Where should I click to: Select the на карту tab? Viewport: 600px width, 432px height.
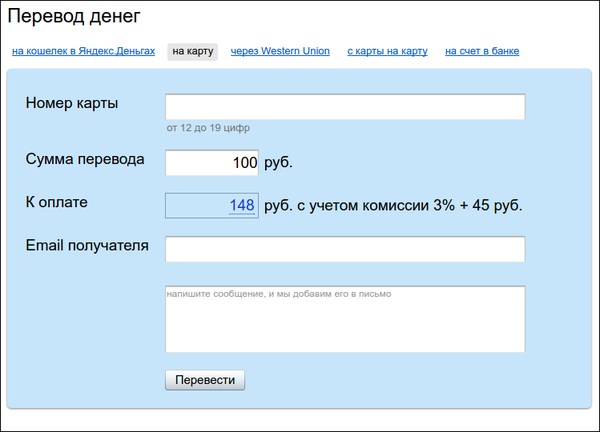coord(192,51)
